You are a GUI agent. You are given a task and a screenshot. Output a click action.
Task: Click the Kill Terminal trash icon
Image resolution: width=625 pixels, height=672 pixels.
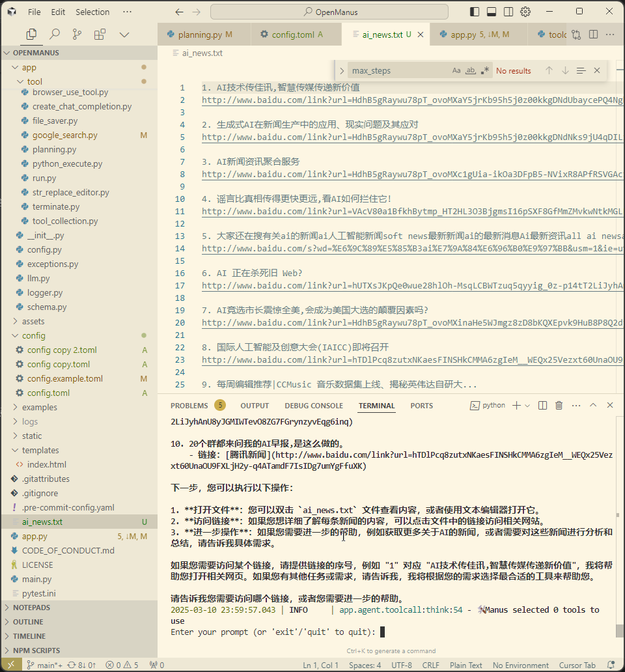pyautogui.click(x=559, y=405)
